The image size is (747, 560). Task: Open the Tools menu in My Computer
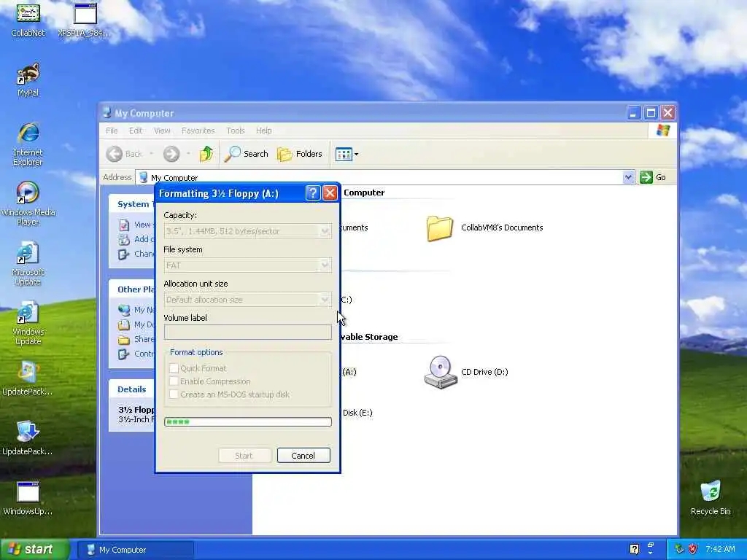(236, 131)
